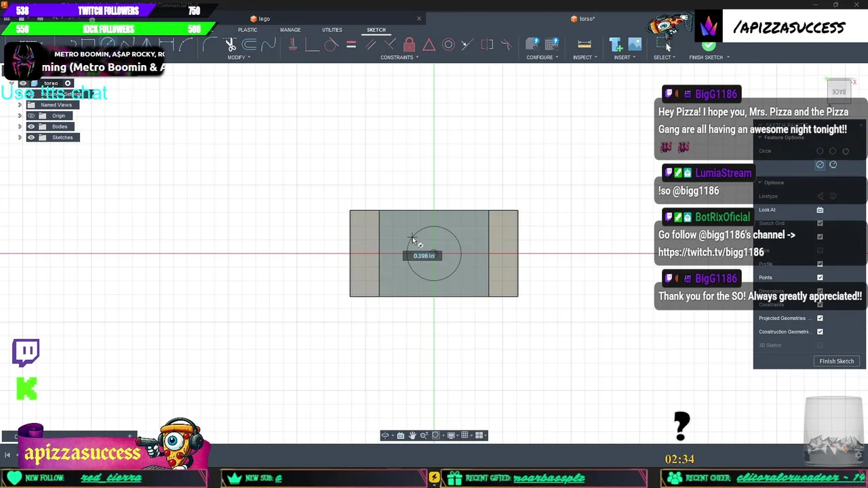This screenshot has width=868, height=488.
Task: Open Grid and Snaps settings icon
Action: pyautogui.click(x=465, y=435)
